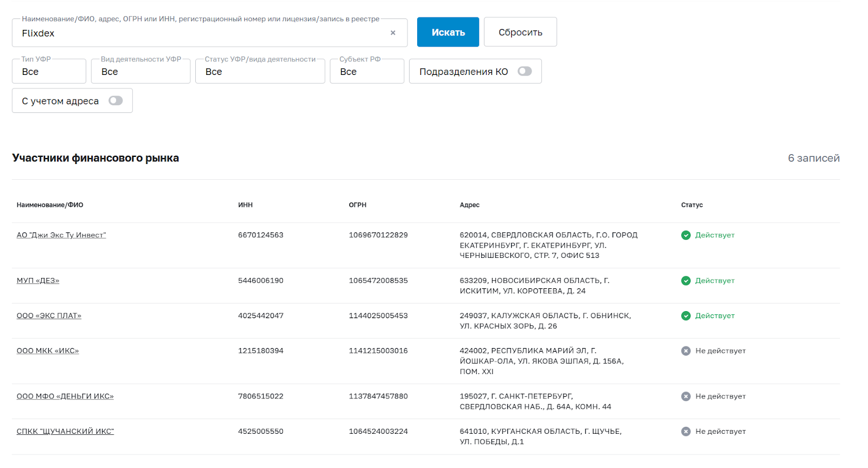The width and height of the screenshot is (868, 468).
Task: Click the 6 записей record count
Action: pyautogui.click(x=814, y=158)
